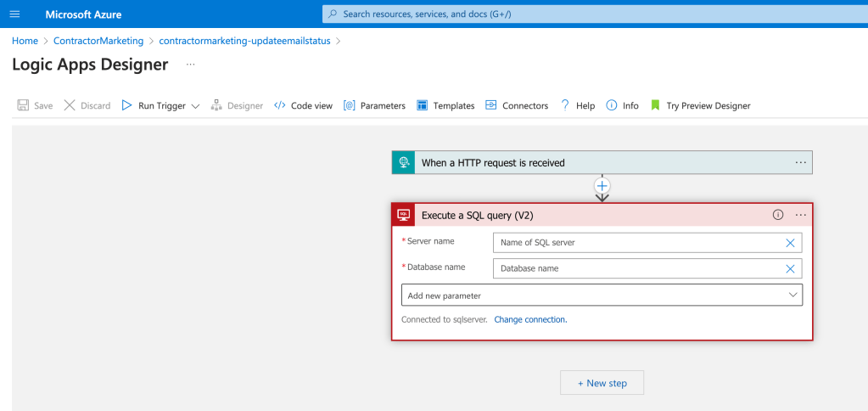Click the HTTP request trigger icon

coord(403,162)
